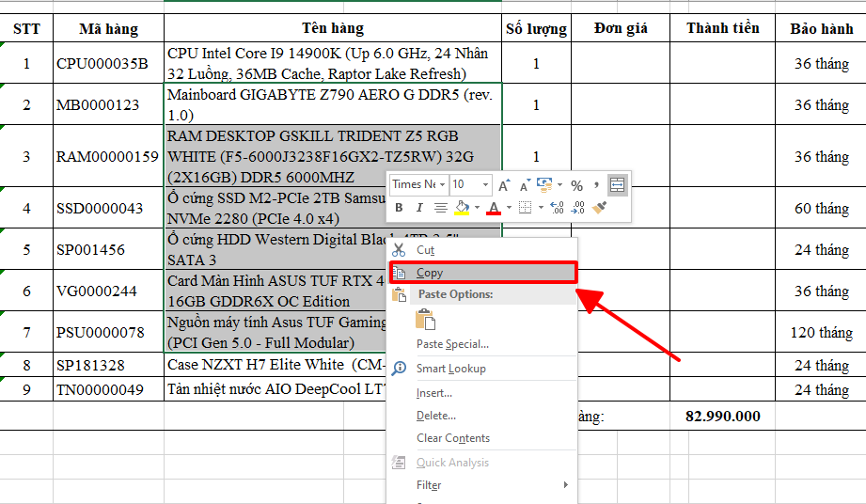Viewport: 866px width, 504px height.
Task: Expand font color palette arrow
Action: 509,208
